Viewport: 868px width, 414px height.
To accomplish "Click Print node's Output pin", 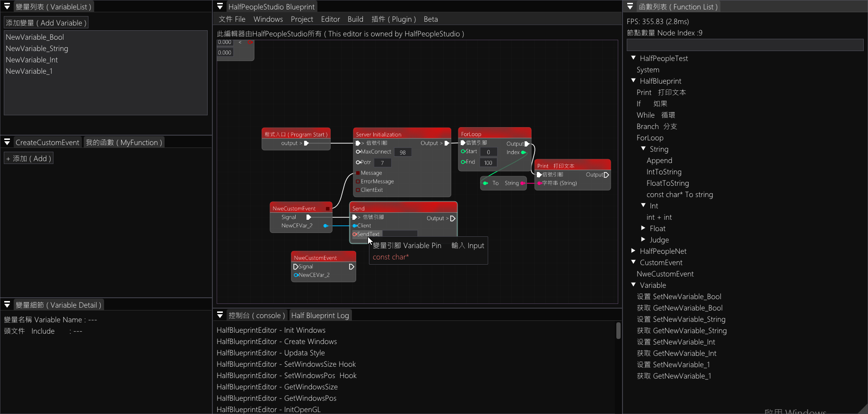I will pos(606,174).
